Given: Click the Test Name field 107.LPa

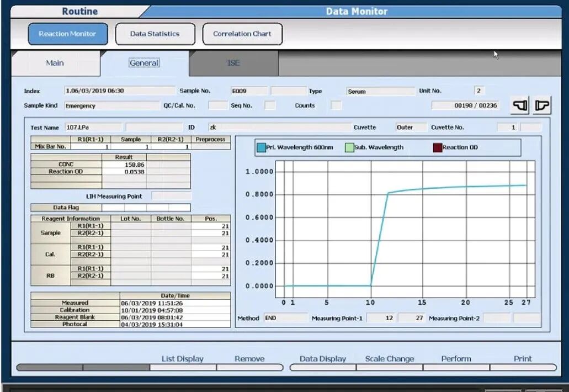Looking at the screenshot, I should click(94, 128).
